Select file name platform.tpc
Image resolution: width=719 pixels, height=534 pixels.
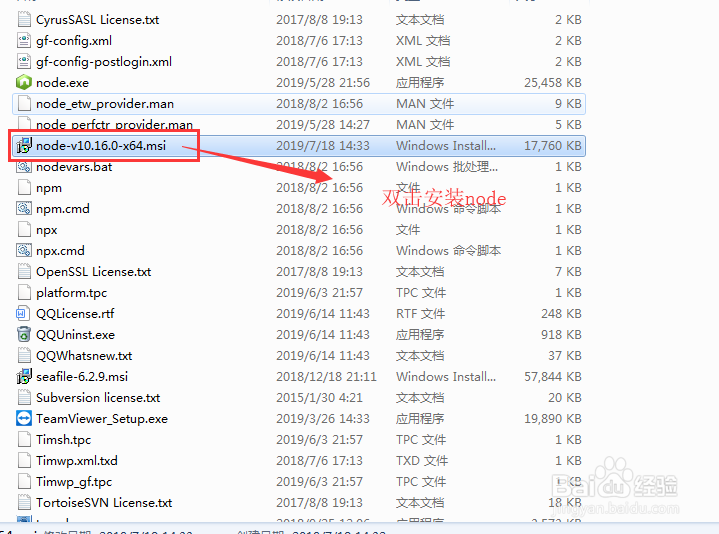pyautogui.click(x=72, y=293)
